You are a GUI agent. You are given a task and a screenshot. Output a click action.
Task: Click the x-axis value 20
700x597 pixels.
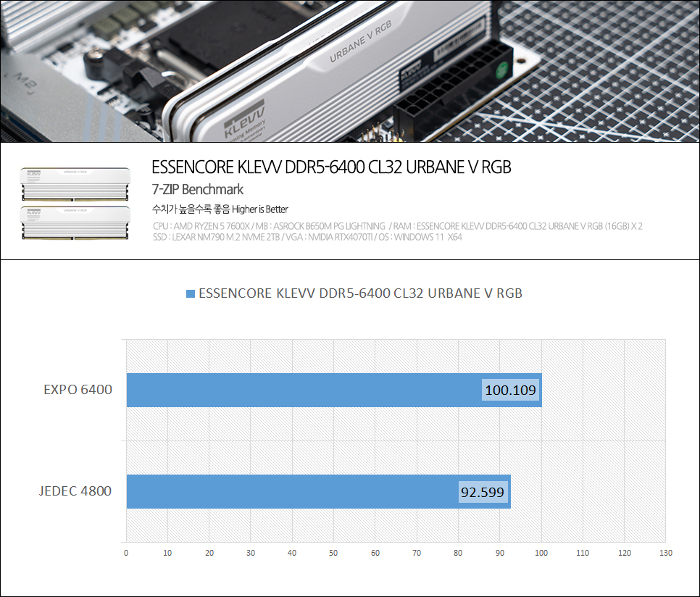pyautogui.click(x=209, y=553)
